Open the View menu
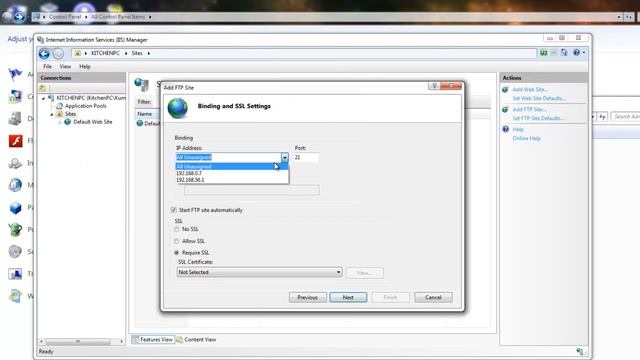640x360 pixels. (x=65, y=67)
